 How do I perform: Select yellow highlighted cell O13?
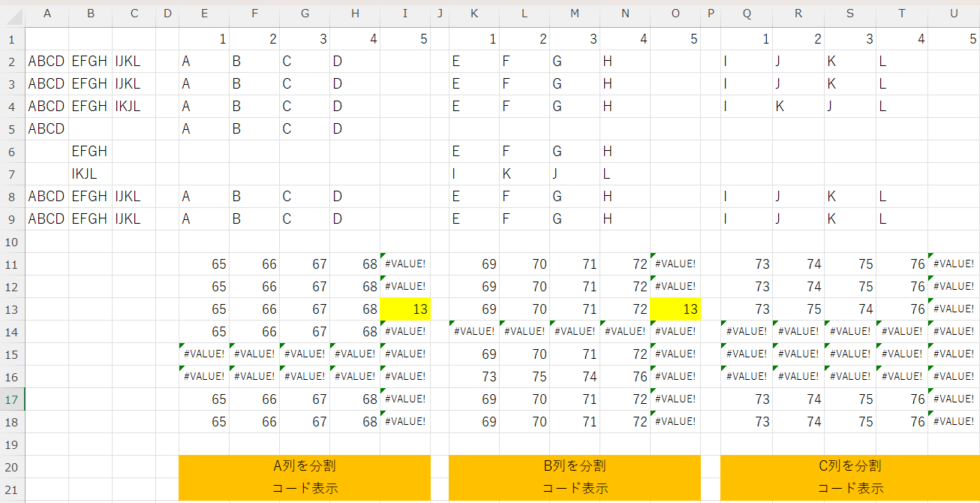point(675,309)
